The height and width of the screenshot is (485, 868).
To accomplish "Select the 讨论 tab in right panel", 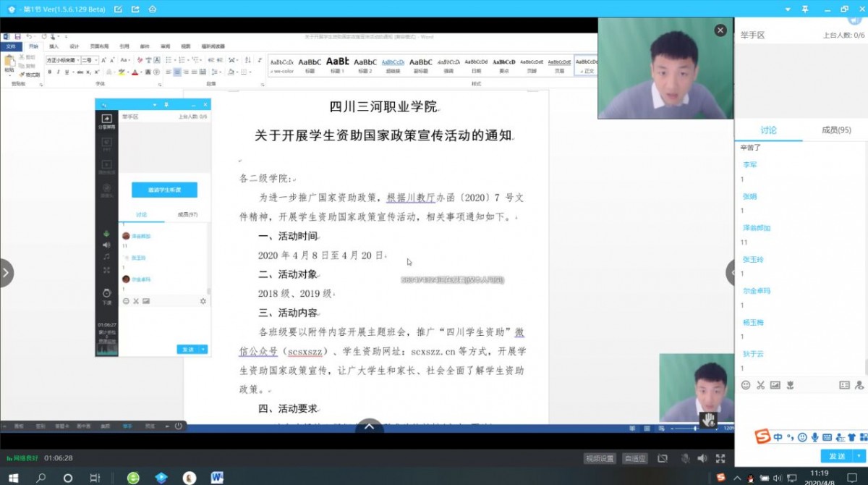I will coord(768,130).
